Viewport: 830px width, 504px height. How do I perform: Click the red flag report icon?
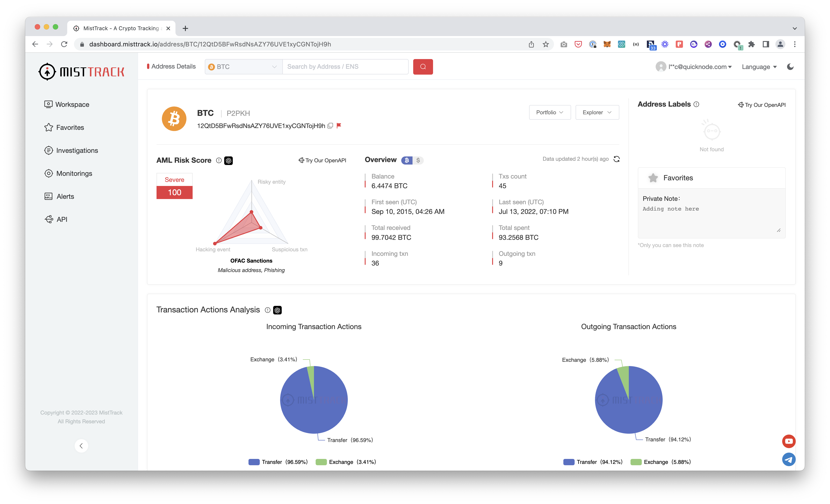tap(339, 126)
